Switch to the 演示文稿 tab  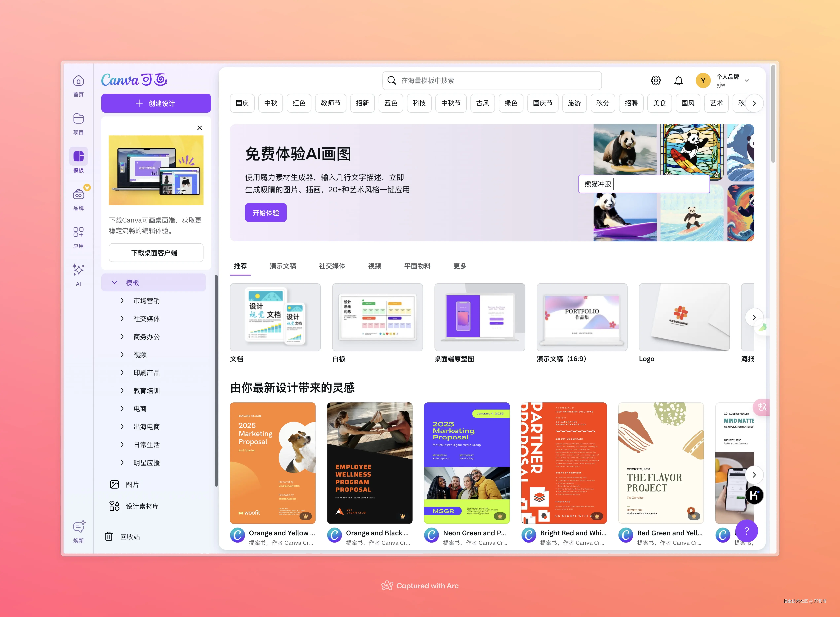coord(283,266)
